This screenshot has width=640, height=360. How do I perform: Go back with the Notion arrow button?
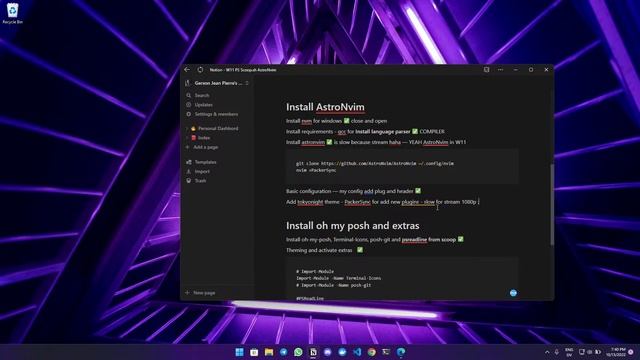[187, 70]
